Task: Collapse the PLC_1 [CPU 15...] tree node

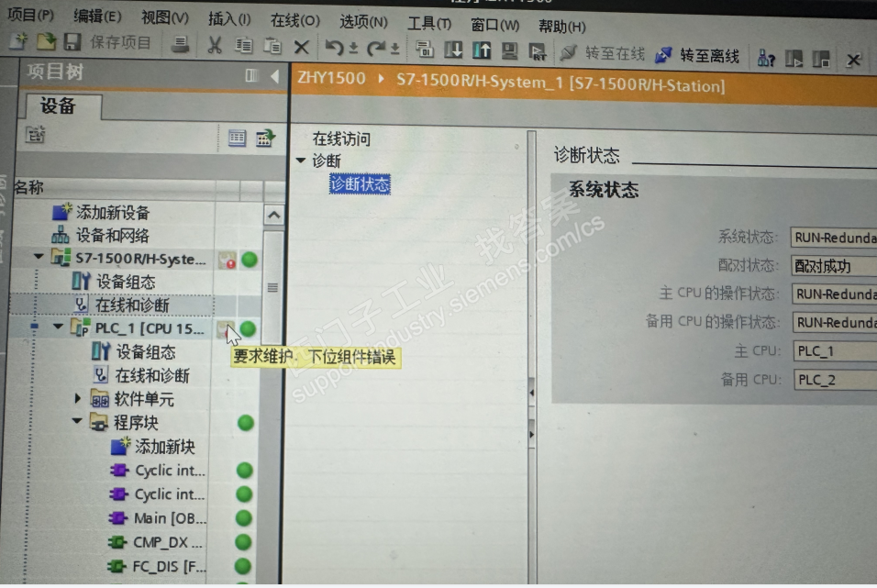Action: click(x=58, y=327)
